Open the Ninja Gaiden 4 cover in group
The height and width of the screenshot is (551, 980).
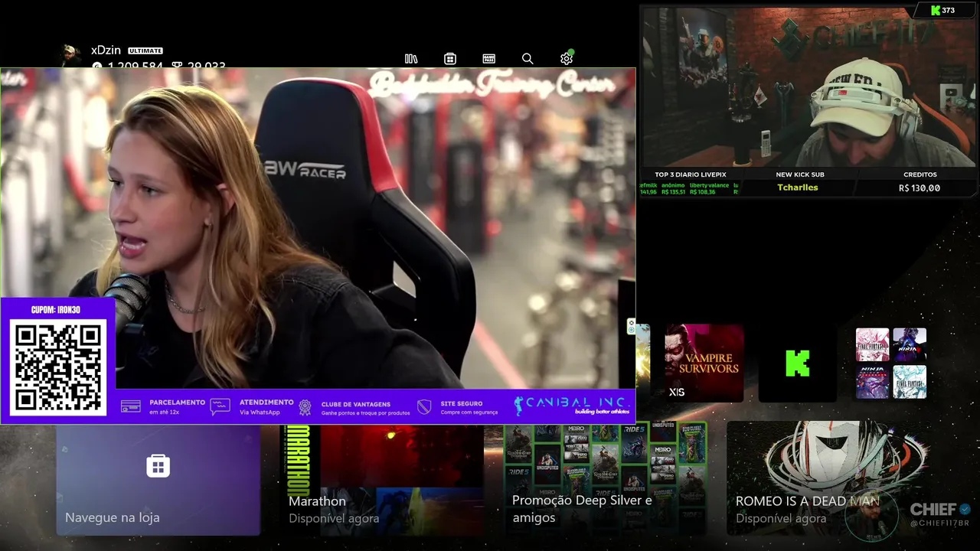[910, 344]
